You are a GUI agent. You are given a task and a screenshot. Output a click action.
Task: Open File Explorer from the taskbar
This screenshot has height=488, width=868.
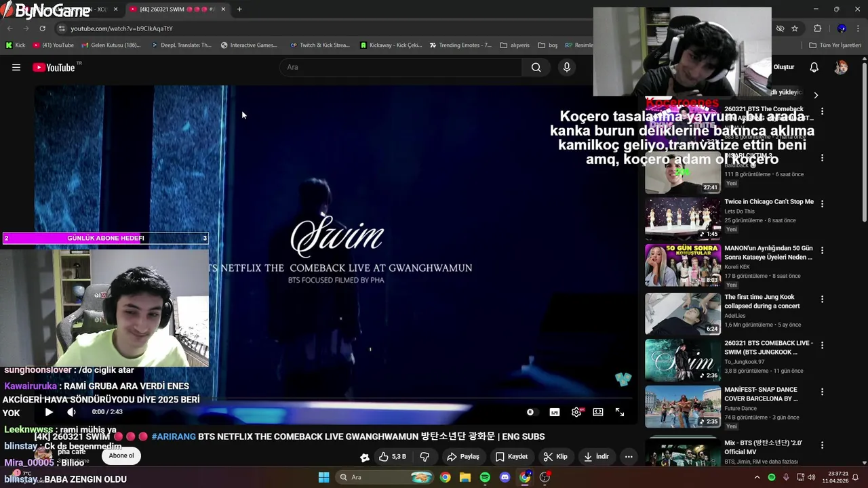[x=465, y=477]
